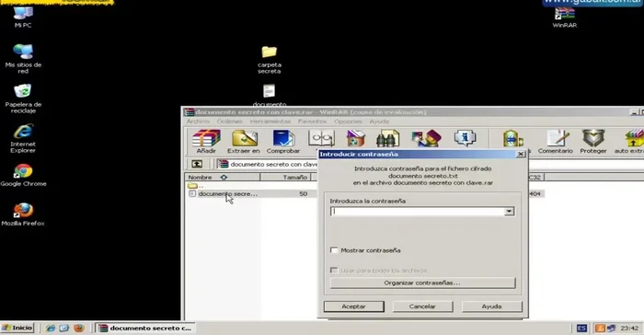Open the Favoritos menu

click(312, 121)
